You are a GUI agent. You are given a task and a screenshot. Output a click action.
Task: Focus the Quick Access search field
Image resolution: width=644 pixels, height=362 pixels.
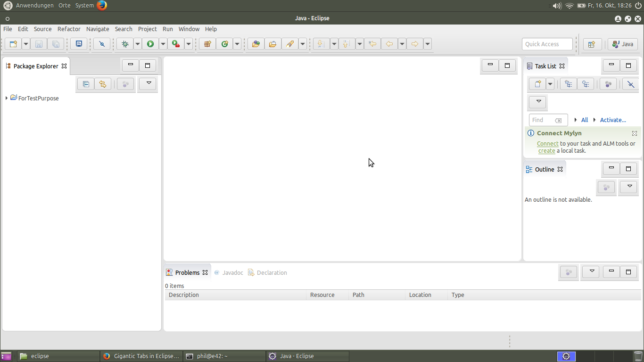[x=547, y=44]
